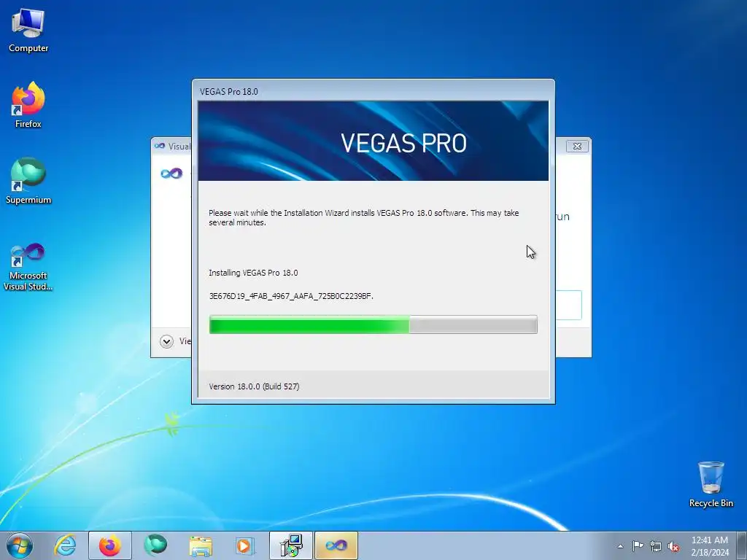Switch to the VEGAS installer taskbar item
747x560 pixels.
[x=290, y=545]
